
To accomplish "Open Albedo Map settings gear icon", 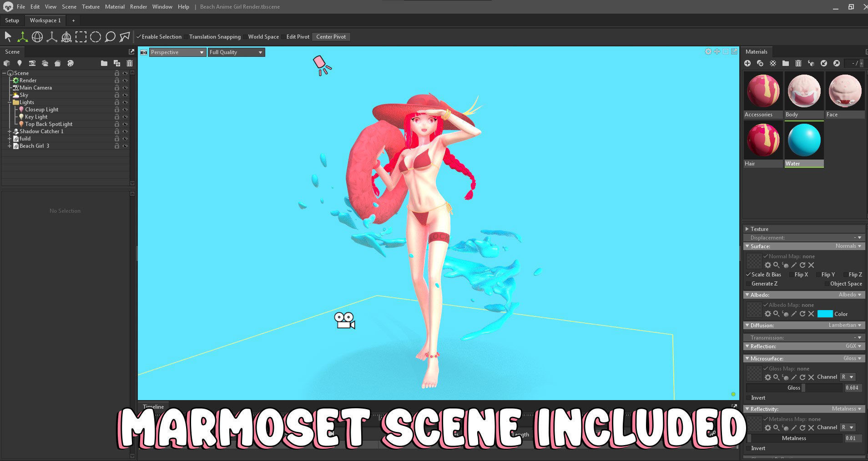I will pyautogui.click(x=768, y=314).
